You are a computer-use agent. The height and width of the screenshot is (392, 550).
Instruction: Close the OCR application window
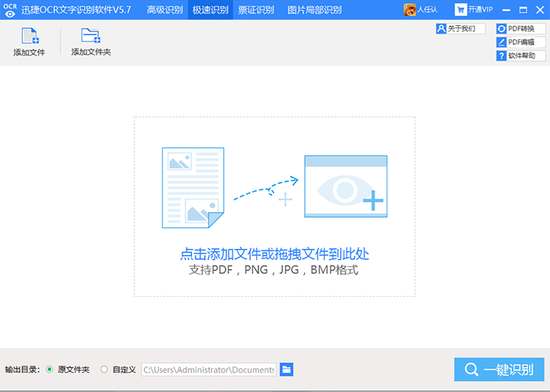[541, 9]
